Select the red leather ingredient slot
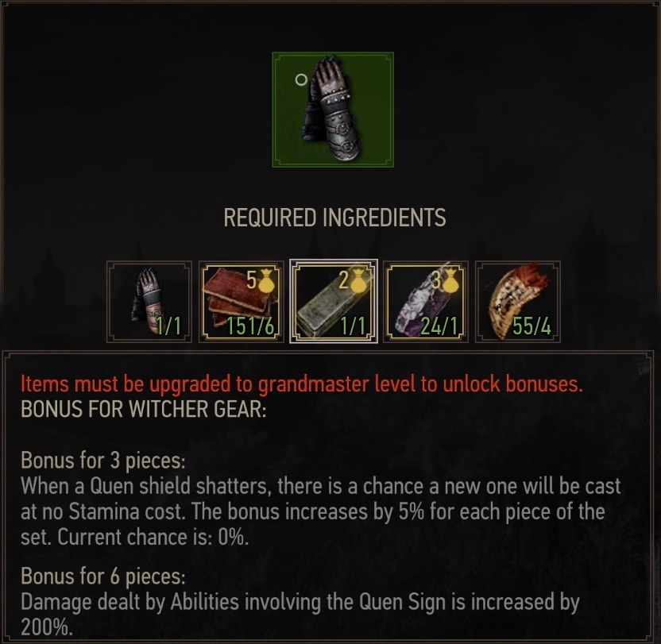 coord(242,302)
